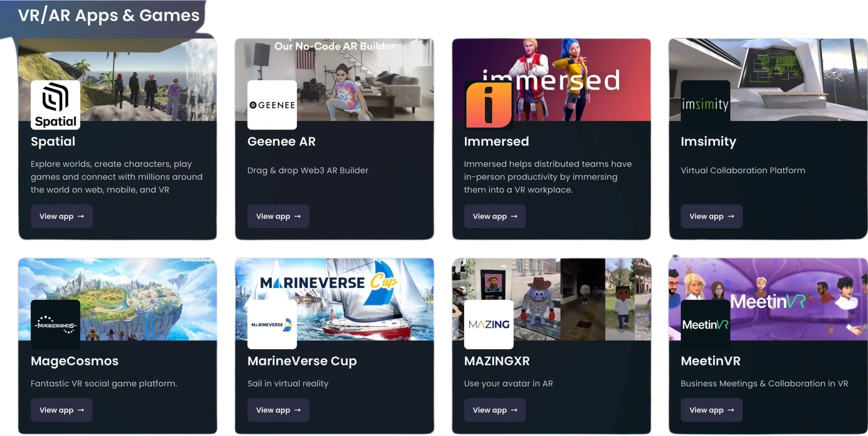868x436 pixels.
Task: Open MageCosmos via its View app link
Action: click(61, 410)
